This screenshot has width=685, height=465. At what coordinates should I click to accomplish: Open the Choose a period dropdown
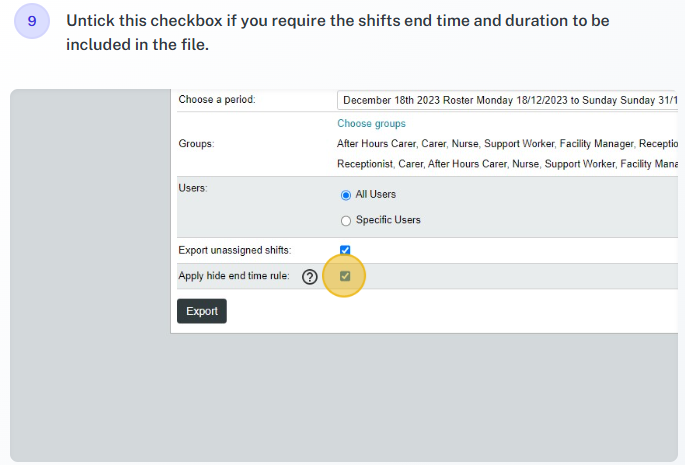pos(507,100)
